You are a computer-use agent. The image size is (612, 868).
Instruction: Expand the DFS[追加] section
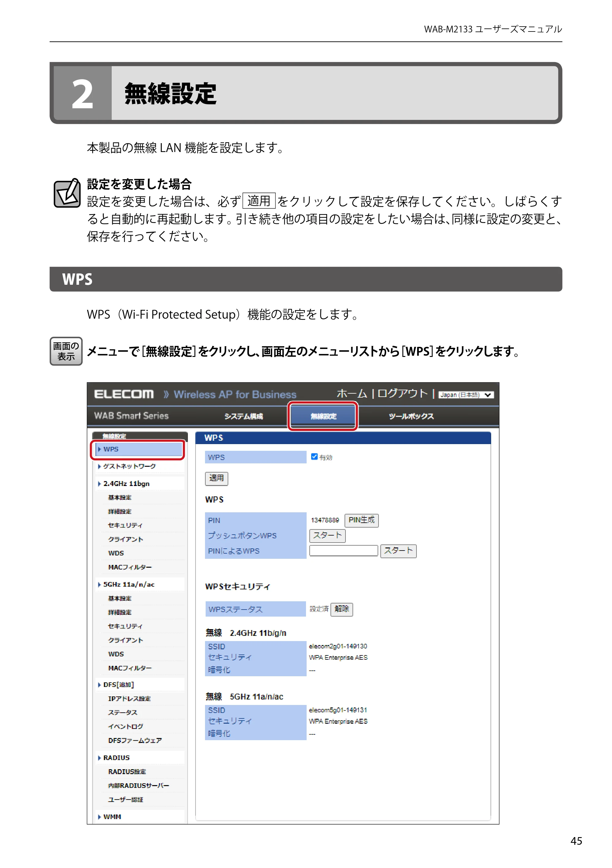(118, 685)
